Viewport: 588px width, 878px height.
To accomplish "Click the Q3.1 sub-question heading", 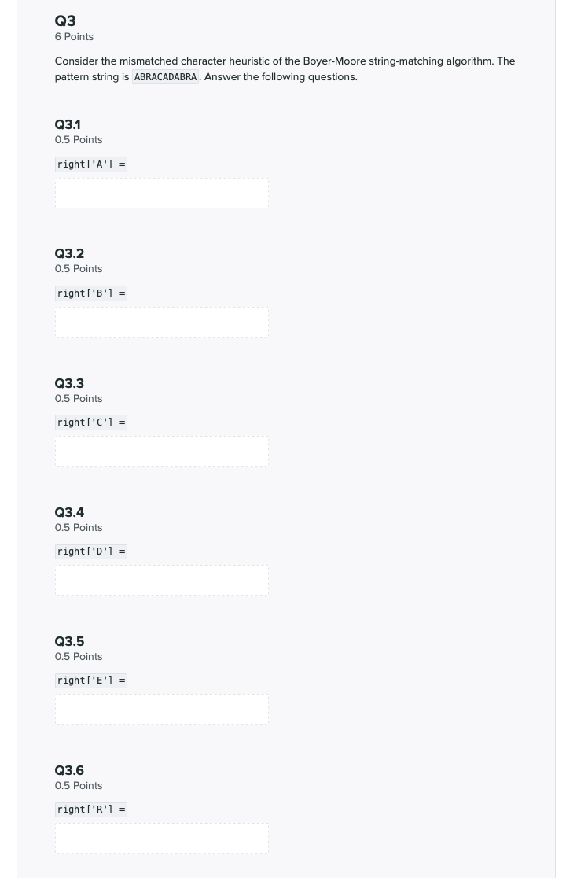I will [68, 124].
